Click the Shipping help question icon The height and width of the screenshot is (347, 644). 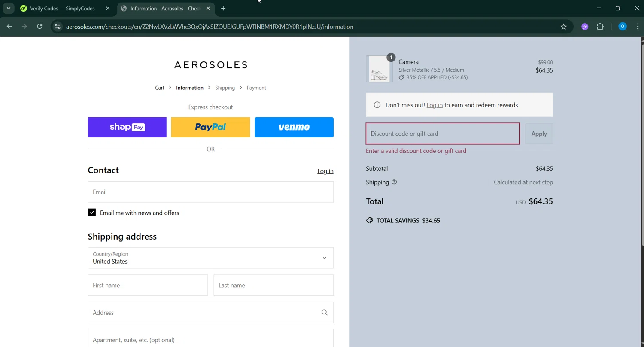(394, 182)
